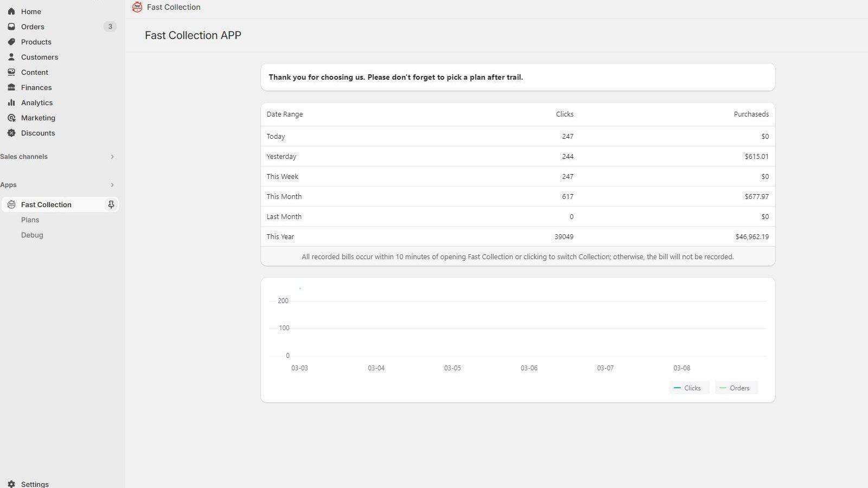Click the Marketing icon

click(11, 118)
